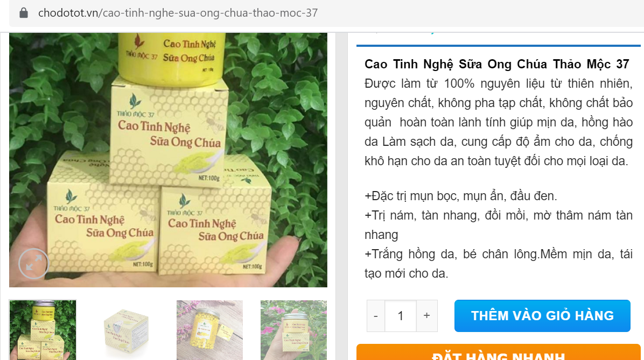
Task: Click the Trắng hồng da text line
Action: (x=499, y=264)
